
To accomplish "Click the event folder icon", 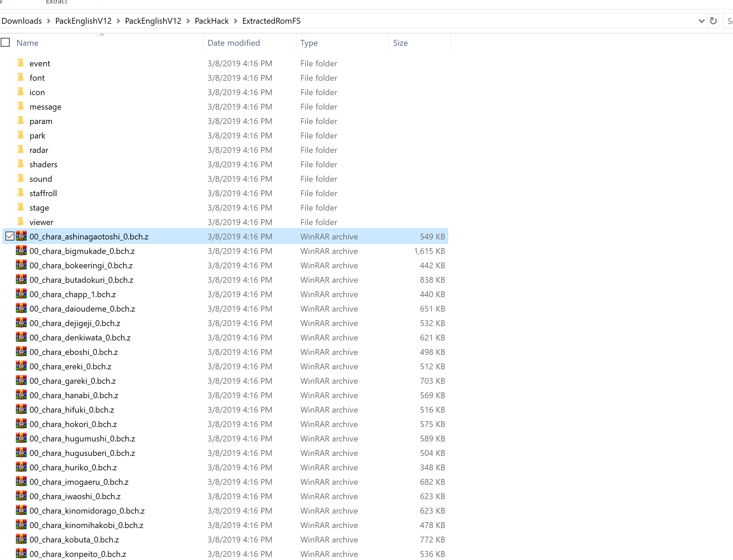I will (21, 63).
